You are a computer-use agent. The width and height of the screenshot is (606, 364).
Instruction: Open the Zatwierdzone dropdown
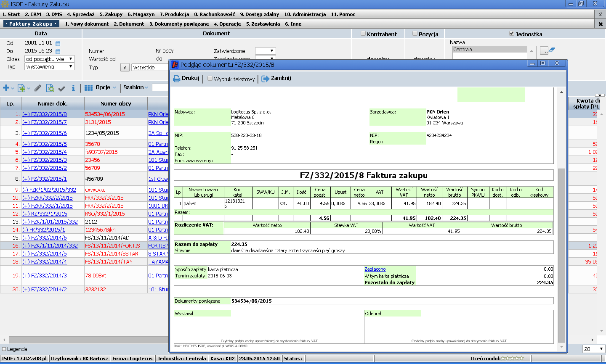click(265, 51)
